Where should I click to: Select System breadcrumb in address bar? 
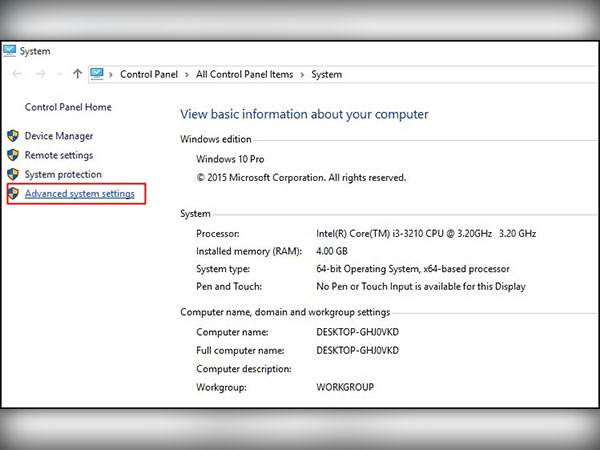click(x=326, y=75)
